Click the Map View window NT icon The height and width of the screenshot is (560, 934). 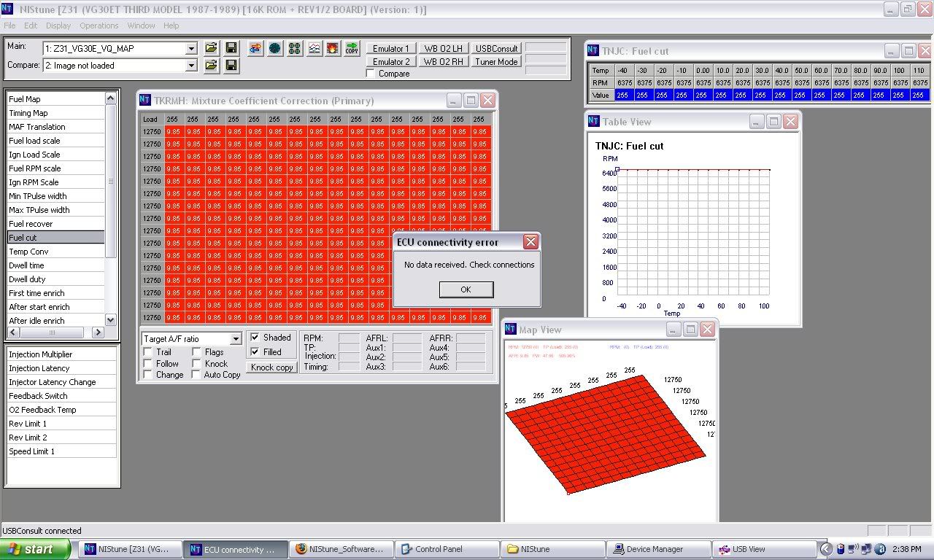click(510, 330)
